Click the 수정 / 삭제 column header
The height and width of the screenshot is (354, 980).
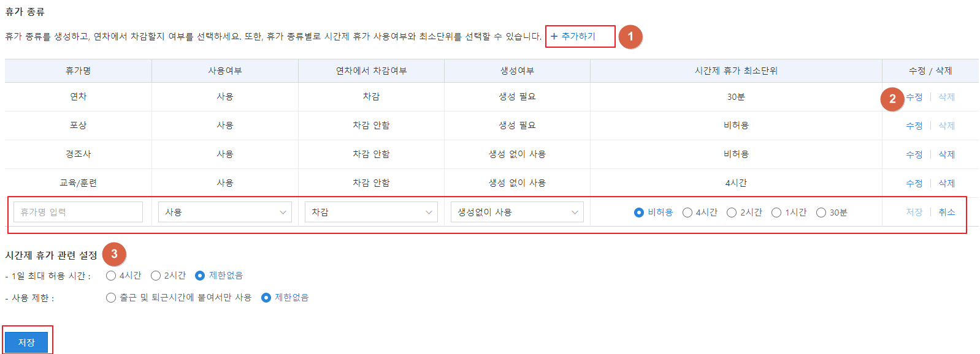pos(930,70)
